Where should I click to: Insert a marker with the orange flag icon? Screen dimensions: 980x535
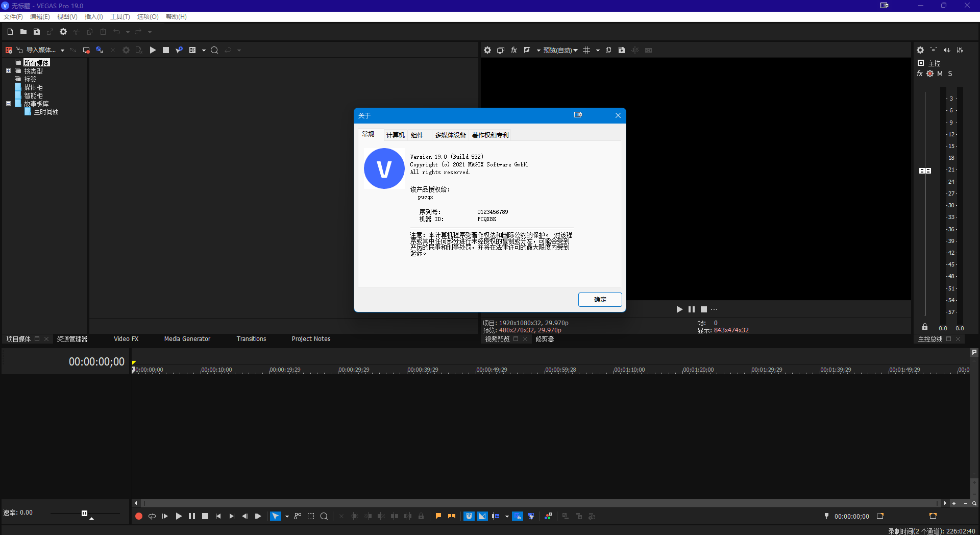coord(438,516)
